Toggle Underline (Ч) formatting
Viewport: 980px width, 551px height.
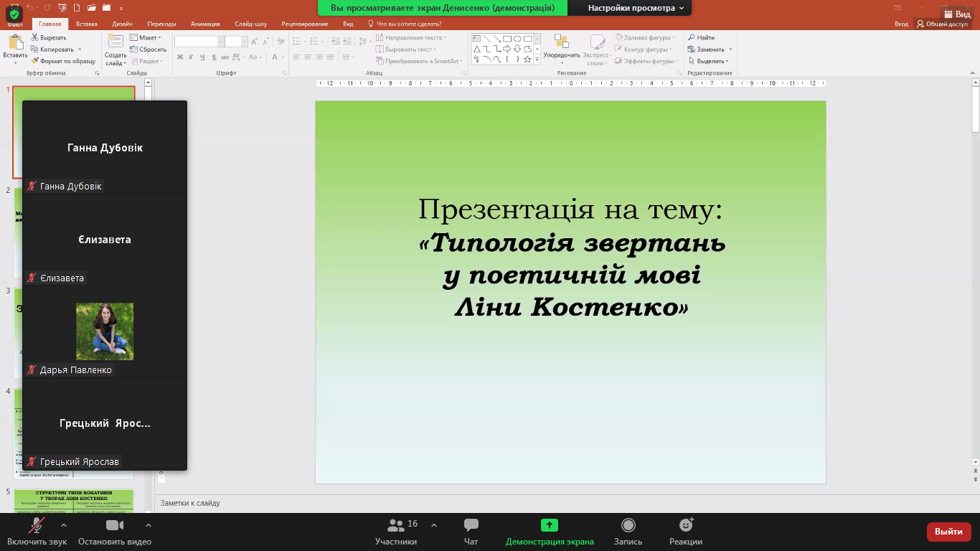[x=204, y=57]
